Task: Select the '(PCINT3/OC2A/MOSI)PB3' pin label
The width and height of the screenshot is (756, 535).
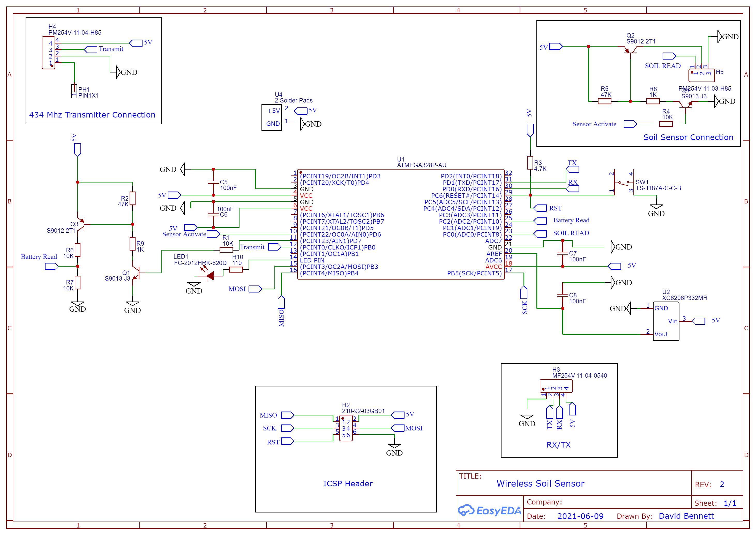Action: coord(339,267)
